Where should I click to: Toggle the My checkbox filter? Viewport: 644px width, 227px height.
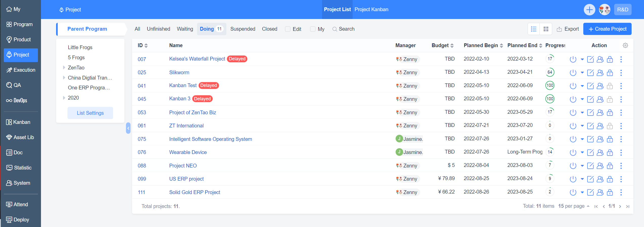pyautogui.click(x=313, y=29)
